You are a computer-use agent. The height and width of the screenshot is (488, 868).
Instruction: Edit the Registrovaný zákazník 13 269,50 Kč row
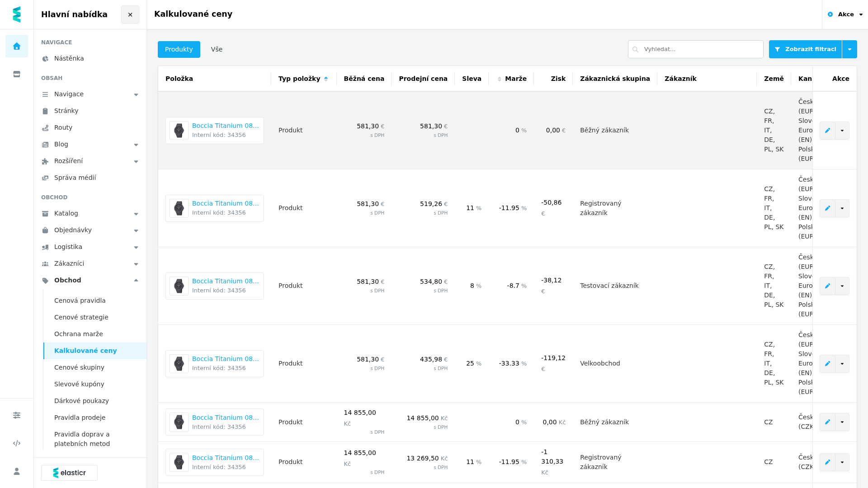(x=827, y=462)
